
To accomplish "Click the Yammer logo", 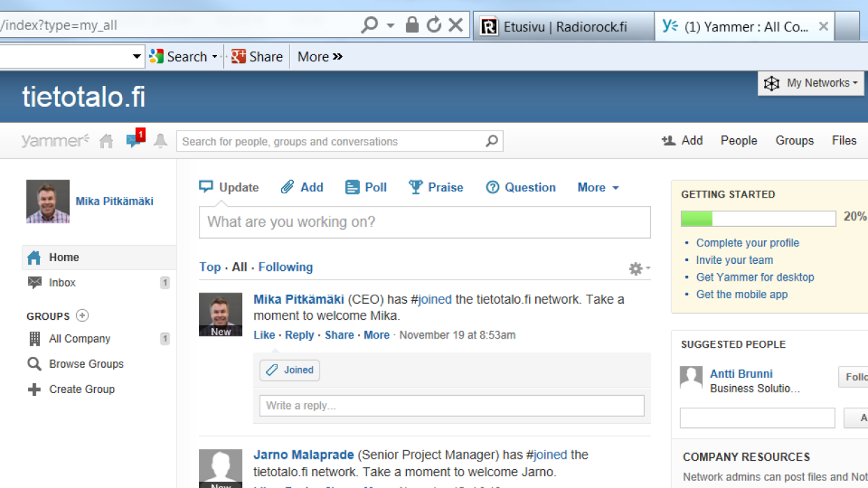I will 56,141.
